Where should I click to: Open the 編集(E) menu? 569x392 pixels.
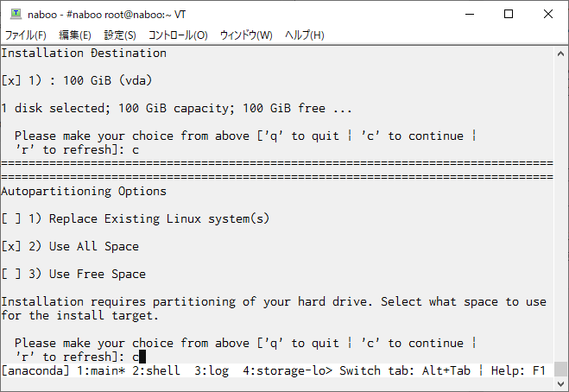tap(75, 35)
